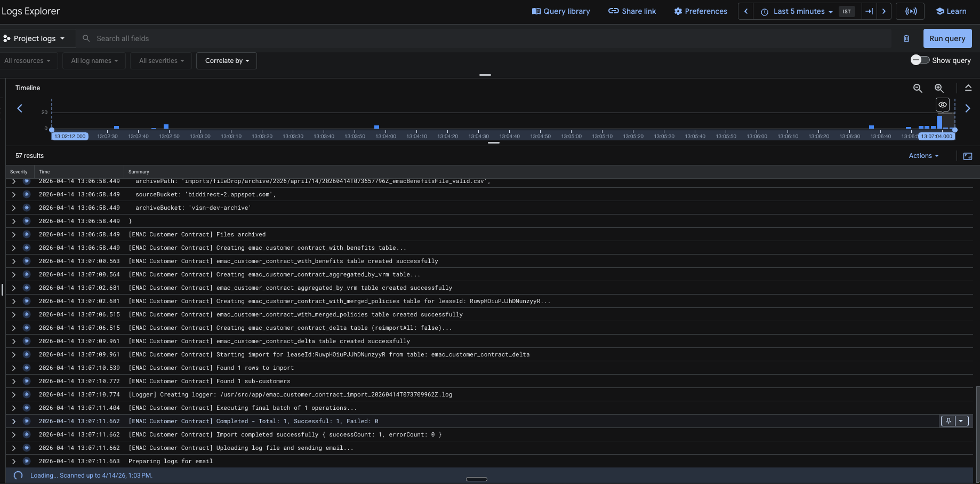Pan timeline backward with left arrow
980x484 pixels.
(x=20, y=108)
